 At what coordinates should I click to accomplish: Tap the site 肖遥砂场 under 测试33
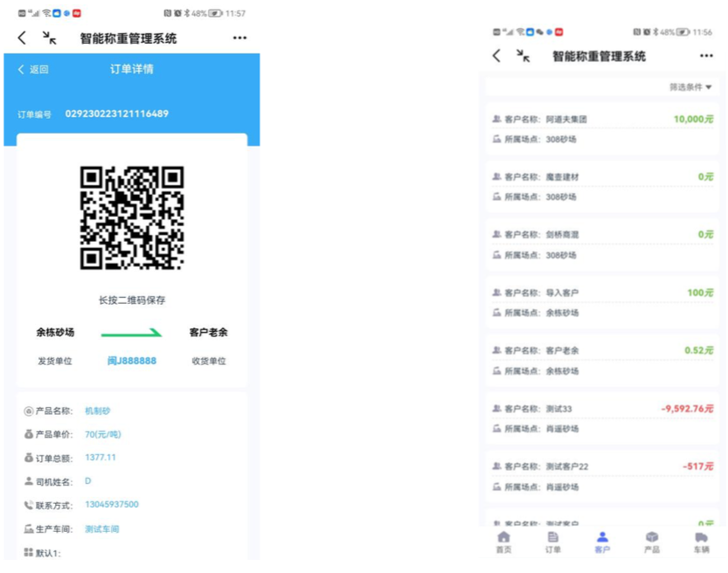[x=562, y=429]
